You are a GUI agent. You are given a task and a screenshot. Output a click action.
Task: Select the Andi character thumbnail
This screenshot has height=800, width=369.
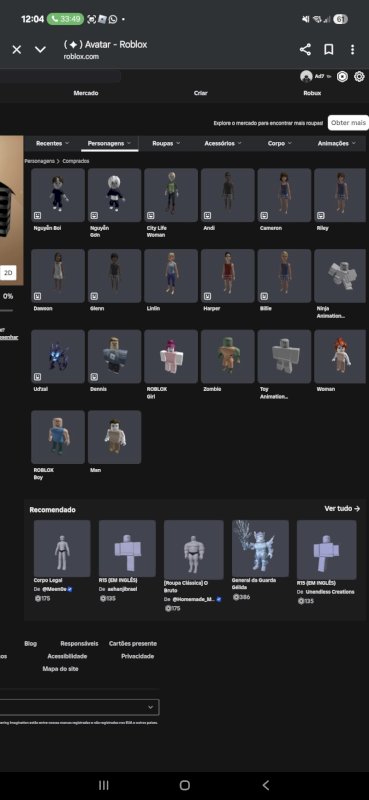[228, 195]
